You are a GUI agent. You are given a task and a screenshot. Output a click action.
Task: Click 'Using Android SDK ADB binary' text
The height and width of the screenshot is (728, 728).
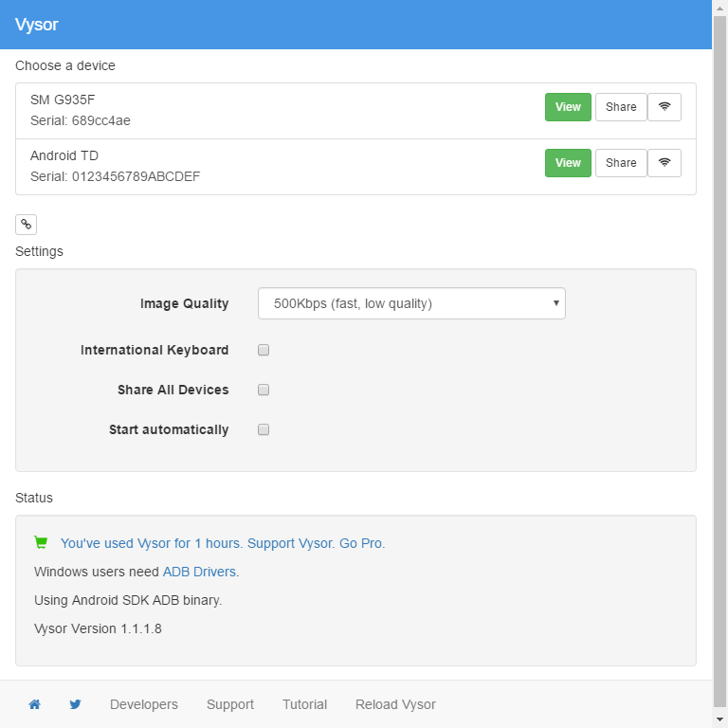point(128,600)
